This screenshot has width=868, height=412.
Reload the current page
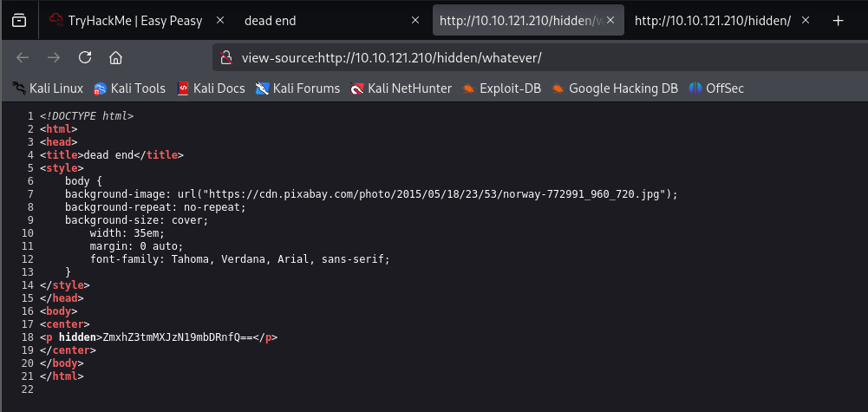click(x=85, y=57)
